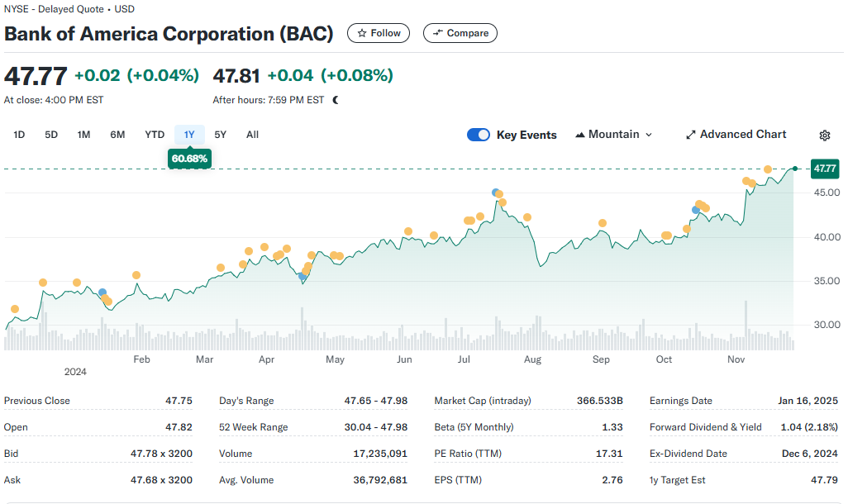Toggle the Key Events switch off

tap(478, 135)
